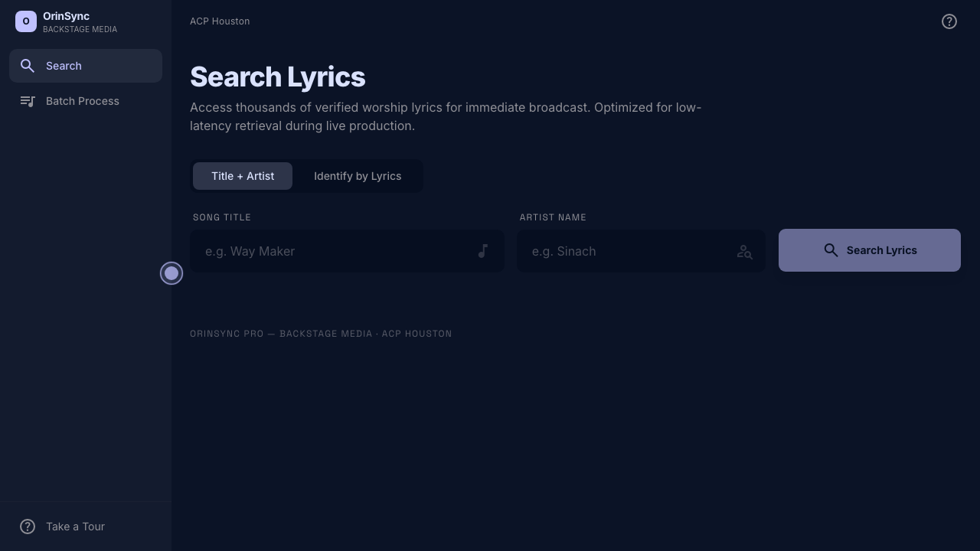Click into the Artist Name input field

[628, 251]
